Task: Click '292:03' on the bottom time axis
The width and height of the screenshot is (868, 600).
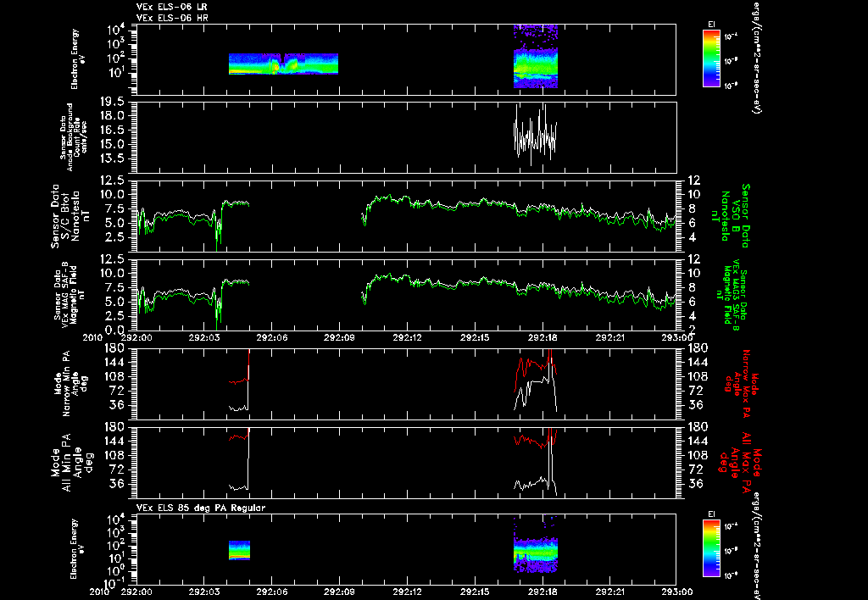Action: (x=204, y=592)
